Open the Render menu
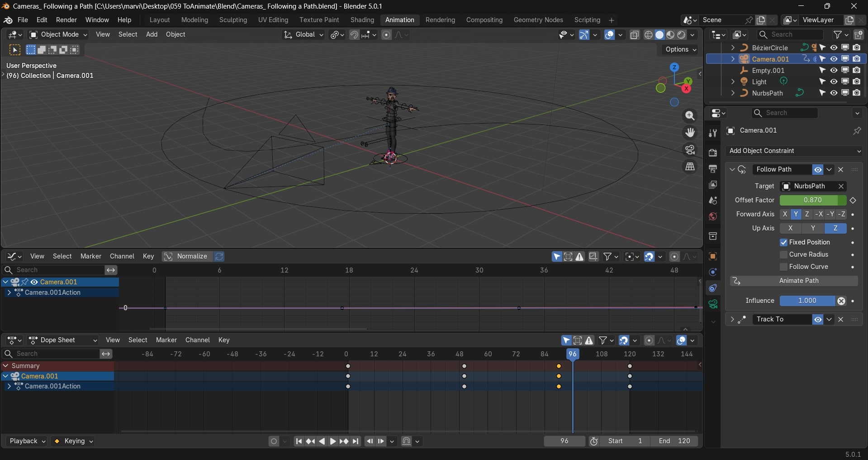This screenshot has width=868, height=460. [66, 20]
